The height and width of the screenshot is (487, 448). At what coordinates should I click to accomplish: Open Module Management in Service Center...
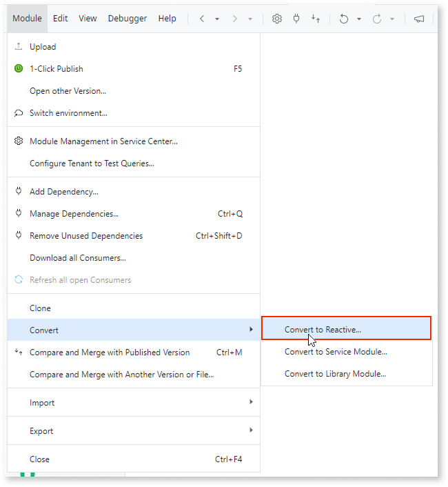click(x=134, y=141)
